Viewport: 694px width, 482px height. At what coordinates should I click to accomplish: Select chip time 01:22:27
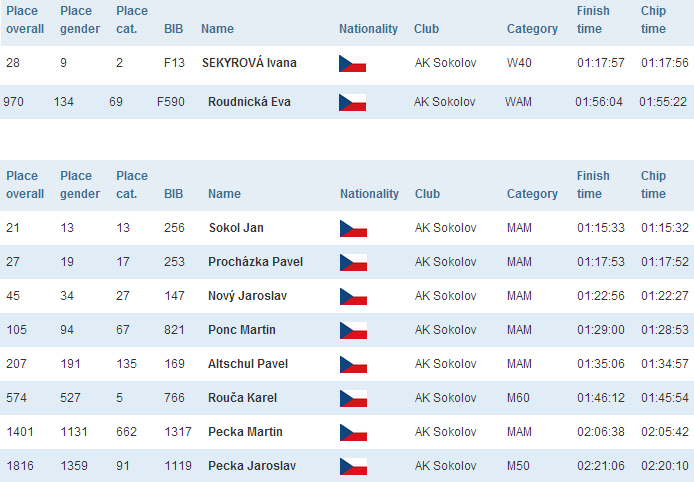click(665, 296)
